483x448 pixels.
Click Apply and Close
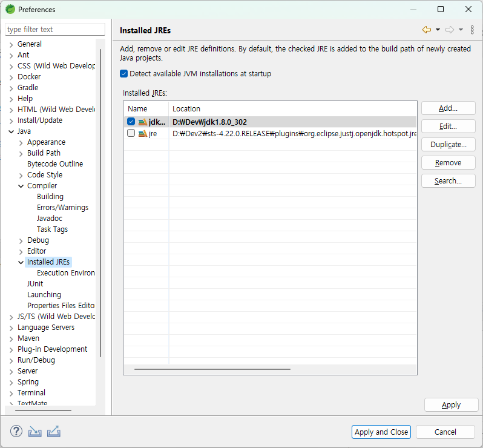[x=381, y=432]
